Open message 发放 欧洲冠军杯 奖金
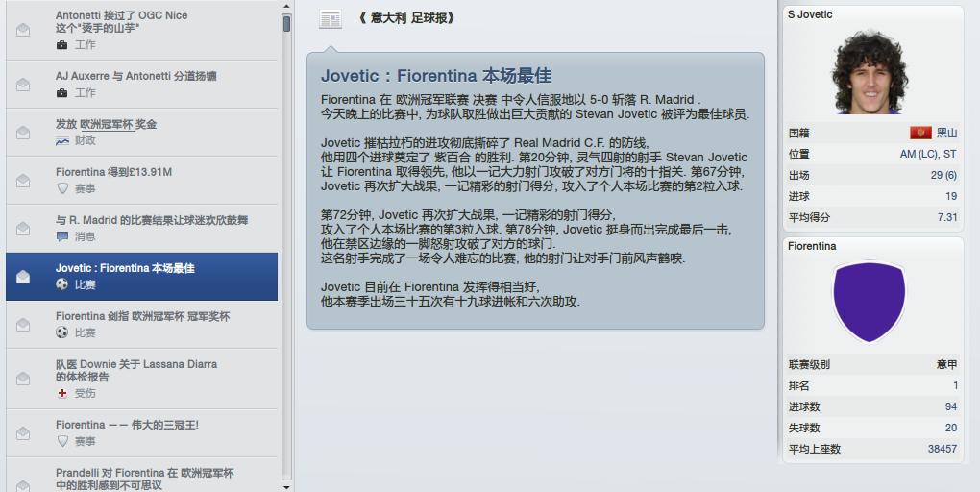Screen dimensions: 980x492 pyautogui.click(x=142, y=133)
